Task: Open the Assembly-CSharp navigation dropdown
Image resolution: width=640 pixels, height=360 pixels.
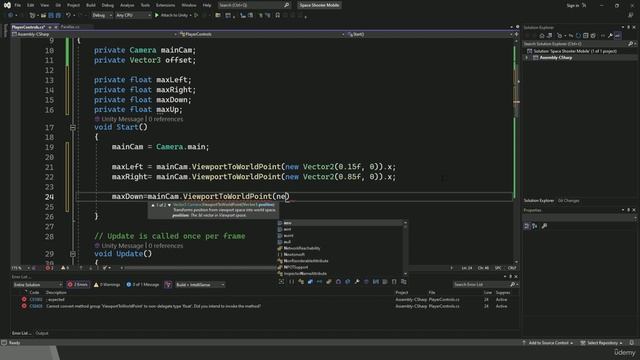Action: pos(94,34)
